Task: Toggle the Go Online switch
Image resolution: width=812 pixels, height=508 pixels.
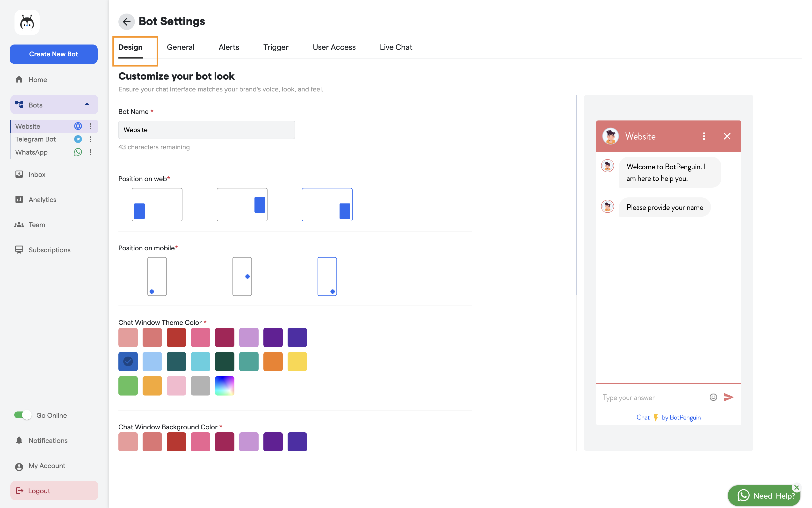Action: (23, 415)
